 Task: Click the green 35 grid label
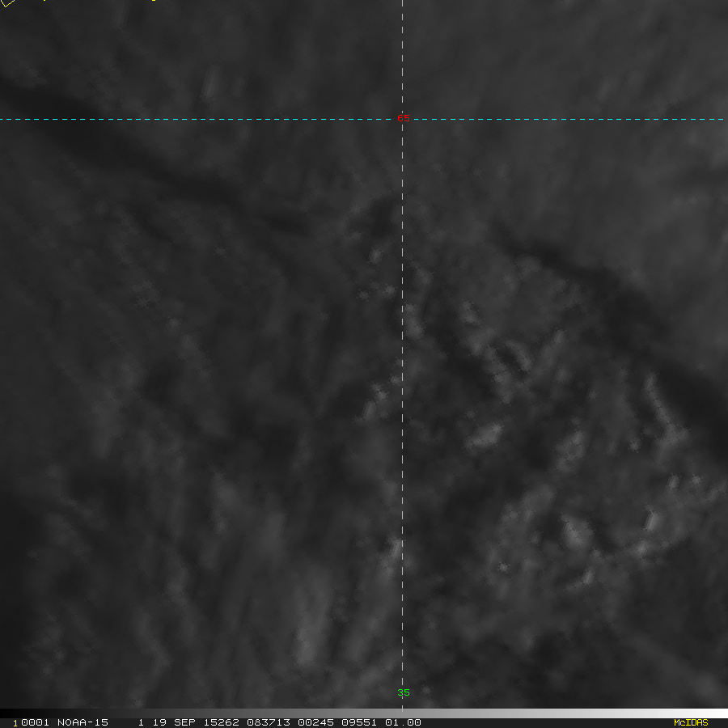pos(404,692)
